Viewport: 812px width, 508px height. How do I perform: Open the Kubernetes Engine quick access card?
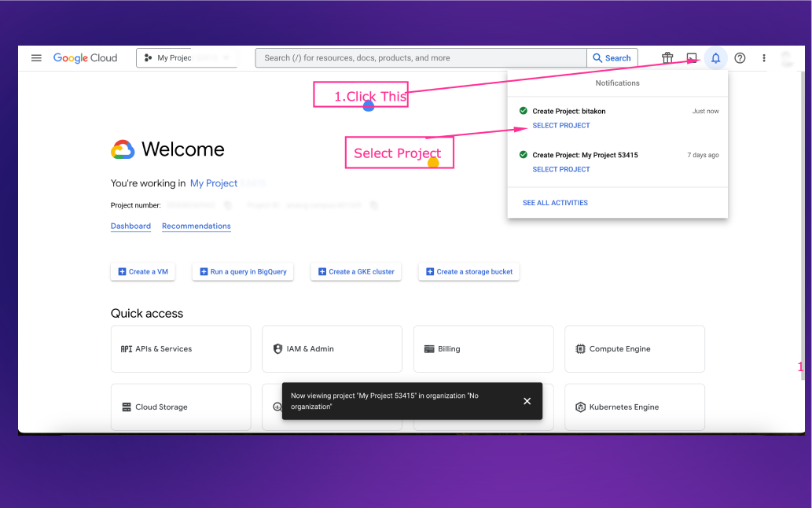(635, 407)
